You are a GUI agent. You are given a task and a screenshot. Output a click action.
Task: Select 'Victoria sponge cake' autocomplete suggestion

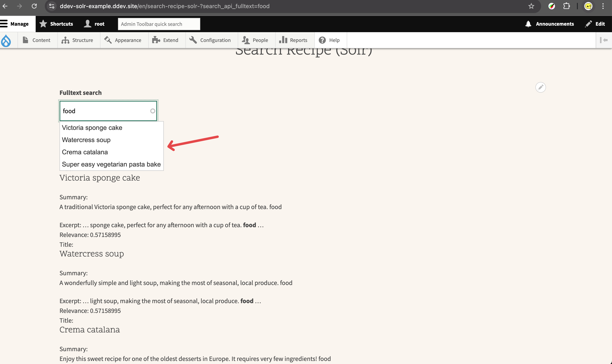92,128
